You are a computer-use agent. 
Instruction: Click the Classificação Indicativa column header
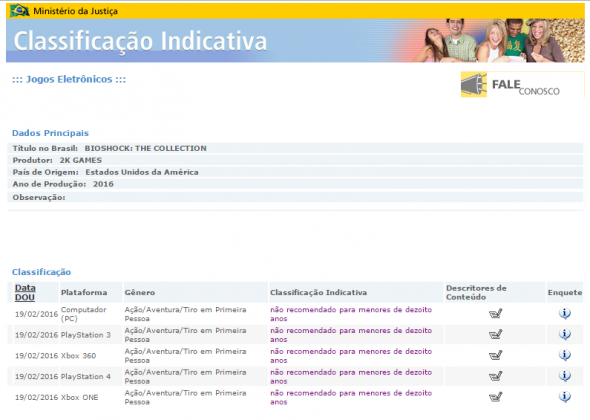click(318, 292)
